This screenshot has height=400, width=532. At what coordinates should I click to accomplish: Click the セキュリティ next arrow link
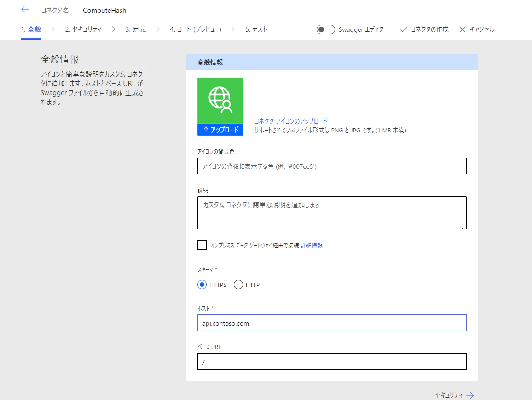(x=454, y=395)
